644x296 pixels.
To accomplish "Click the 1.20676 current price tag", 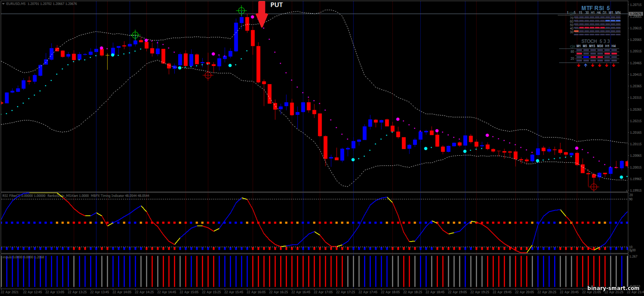I will (x=635, y=14).
